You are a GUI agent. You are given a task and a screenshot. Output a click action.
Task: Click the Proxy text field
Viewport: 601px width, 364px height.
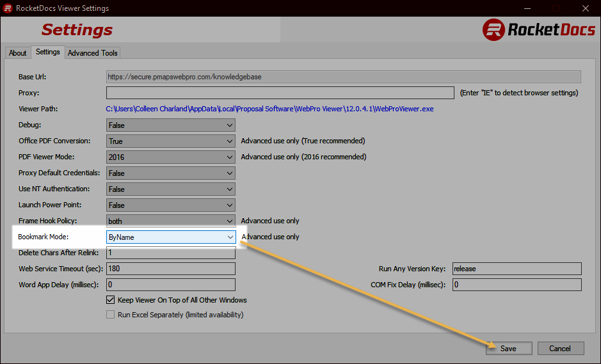280,93
